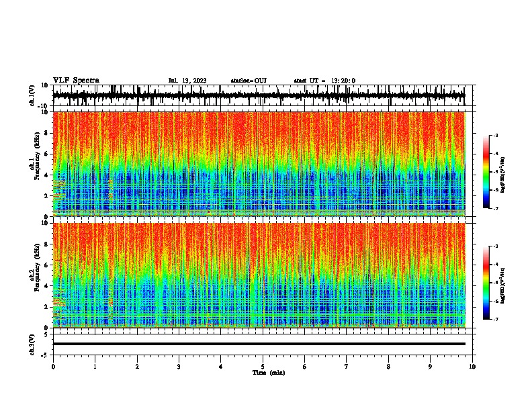
Task: Click the time axis tick label "6"
Action: (x=305, y=367)
